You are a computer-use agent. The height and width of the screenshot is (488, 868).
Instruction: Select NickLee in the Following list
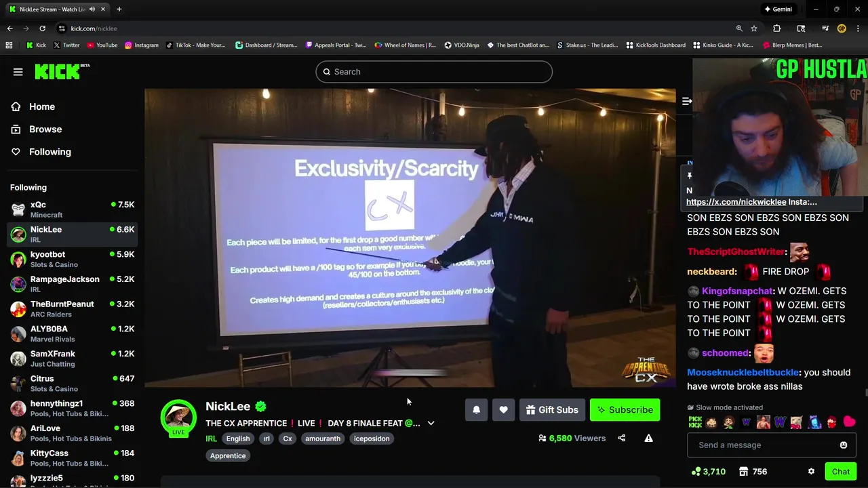pos(72,235)
